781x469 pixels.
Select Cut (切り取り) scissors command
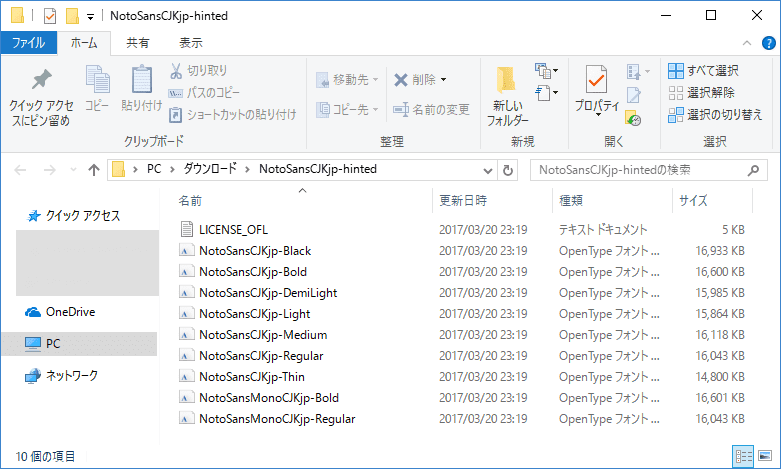199,71
